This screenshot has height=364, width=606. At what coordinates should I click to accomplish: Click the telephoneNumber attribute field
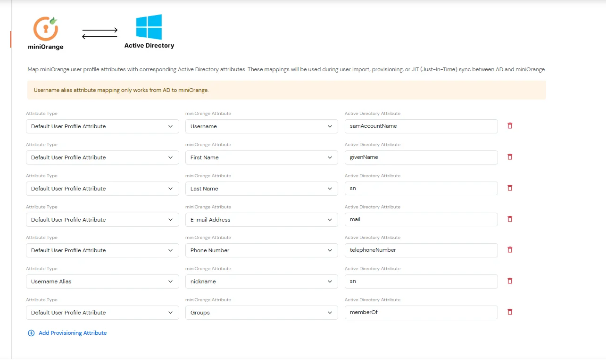421,250
